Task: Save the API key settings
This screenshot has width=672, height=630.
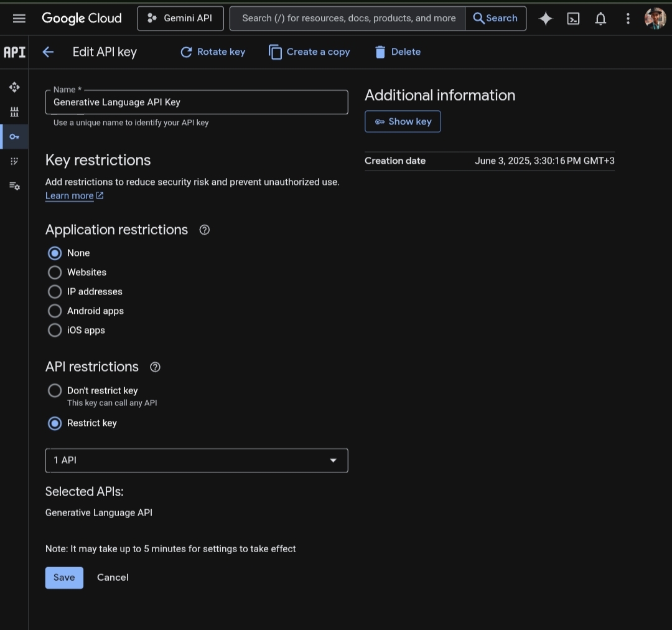Action: coord(64,578)
